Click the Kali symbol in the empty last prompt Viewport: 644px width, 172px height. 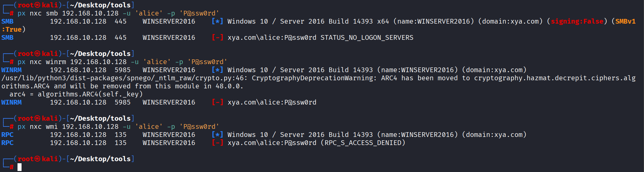[37, 159]
